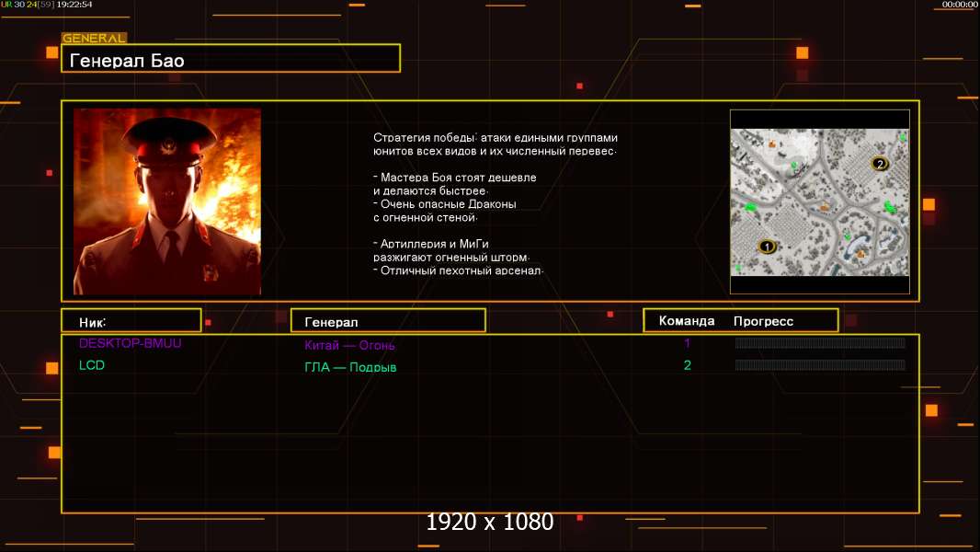
Task: Click DESKTOP-BMUU's loading progress bar
Action: click(x=820, y=342)
